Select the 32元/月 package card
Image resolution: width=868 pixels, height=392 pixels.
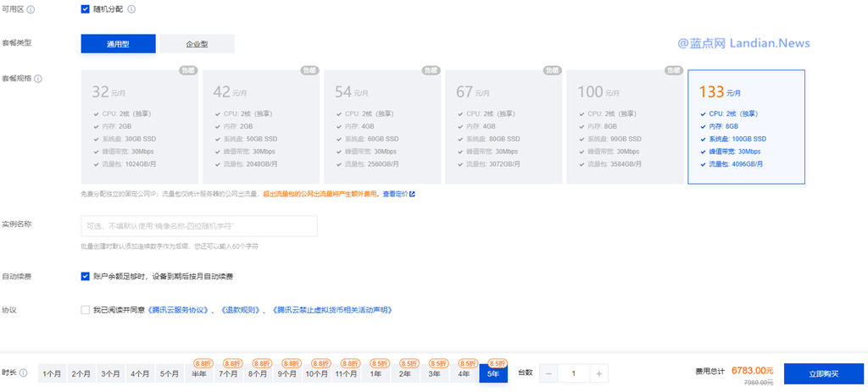140,127
